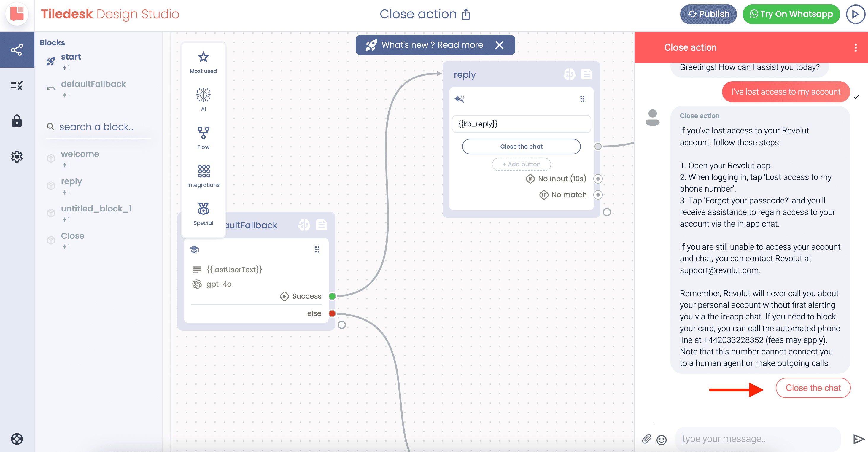Open drag handle on defaultFallback action
Viewport: 868px width, 452px height.
[x=317, y=249]
